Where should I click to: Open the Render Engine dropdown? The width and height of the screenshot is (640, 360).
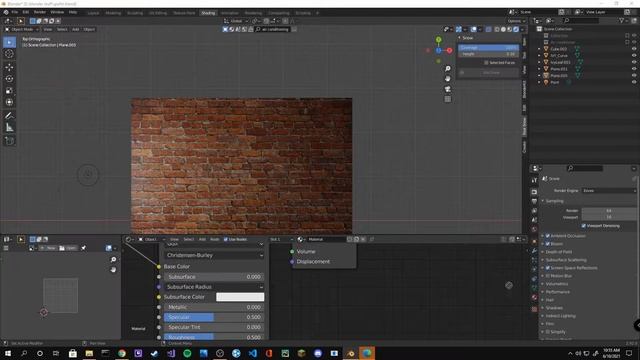[x=609, y=191]
